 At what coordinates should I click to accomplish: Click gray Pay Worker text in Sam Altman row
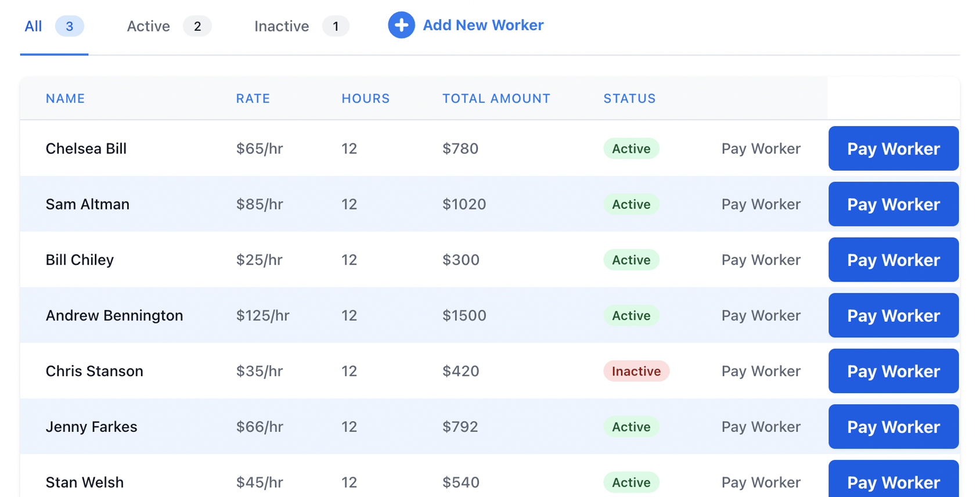click(x=761, y=204)
